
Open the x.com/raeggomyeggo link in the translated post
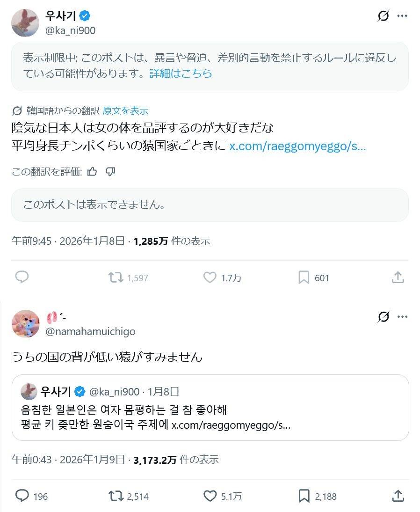297,146
